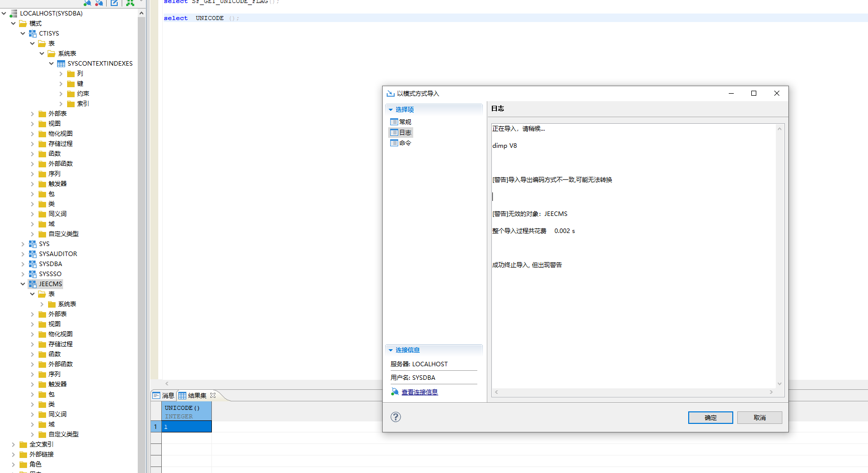This screenshot has width=868, height=473.
Task: Click the 键 folder icon
Action: point(71,84)
